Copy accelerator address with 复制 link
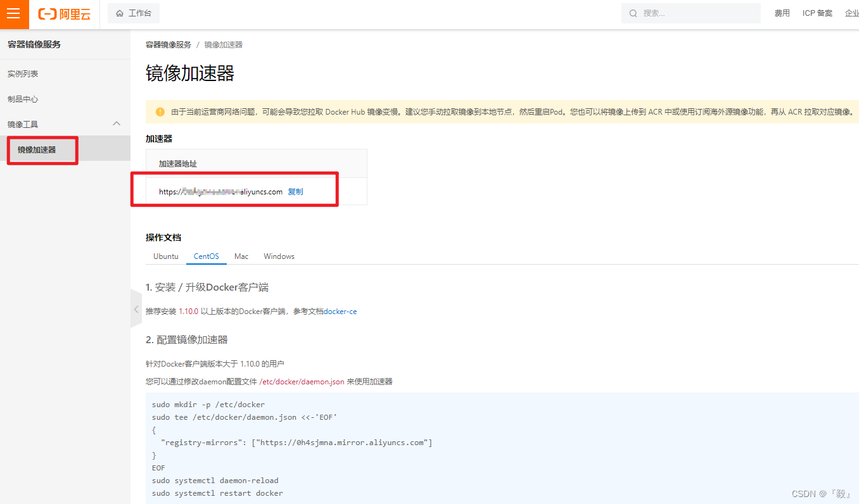The image size is (859, 504). pos(296,192)
